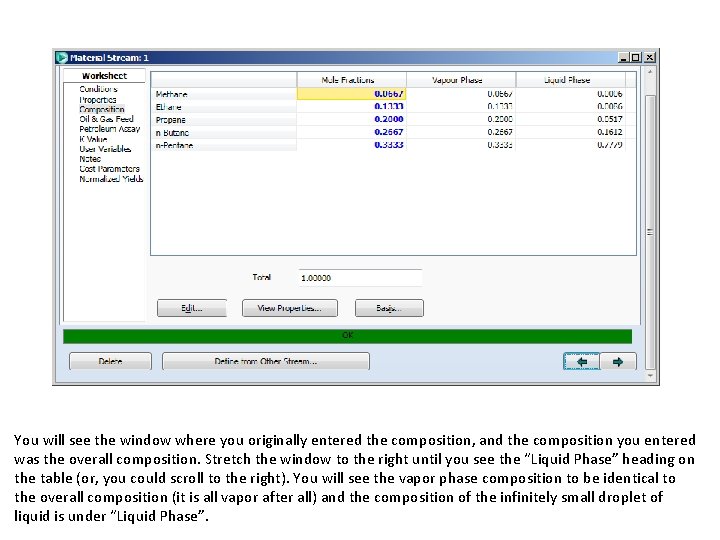The image size is (720, 540).
Task: Select n-Pentane mole fraction cell 0.3333
Action: 352,145
